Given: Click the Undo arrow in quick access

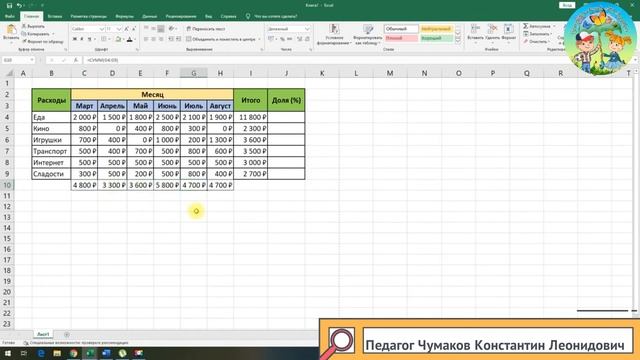Looking at the screenshot, I should tap(19, 5).
